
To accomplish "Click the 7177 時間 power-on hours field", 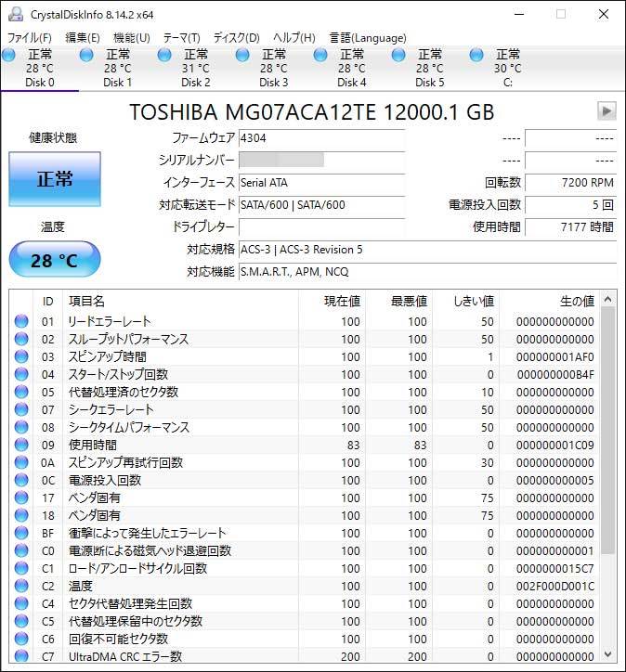I will [570, 227].
